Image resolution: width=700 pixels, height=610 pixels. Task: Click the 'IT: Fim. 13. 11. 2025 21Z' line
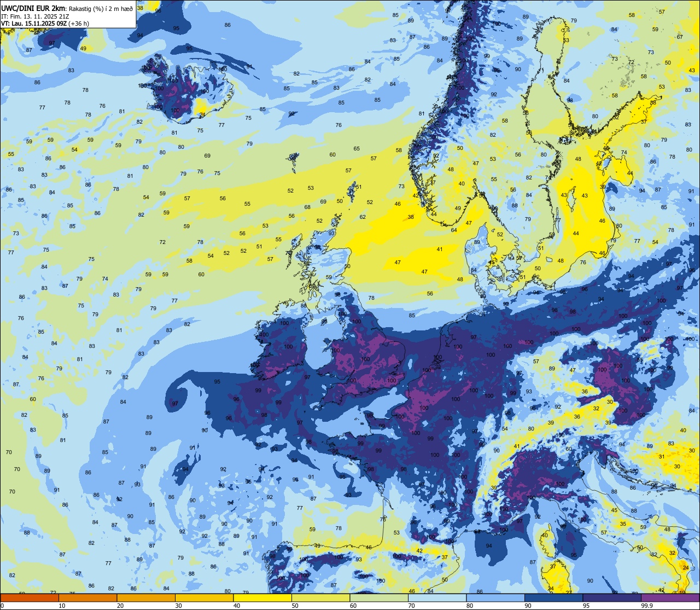[x=35, y=16]
